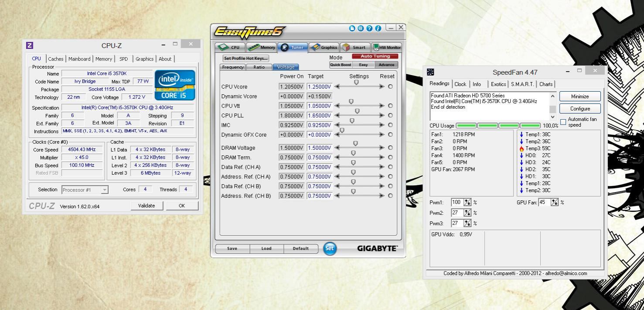Screen dimensions: 644x310
Task: Select the Reset radio for CPU PLL
Action: (390, 115)
